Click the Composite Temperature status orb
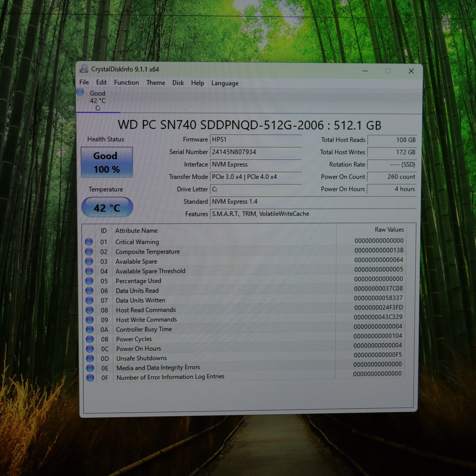This screenshot has height=476, width=476. point(89,252)
